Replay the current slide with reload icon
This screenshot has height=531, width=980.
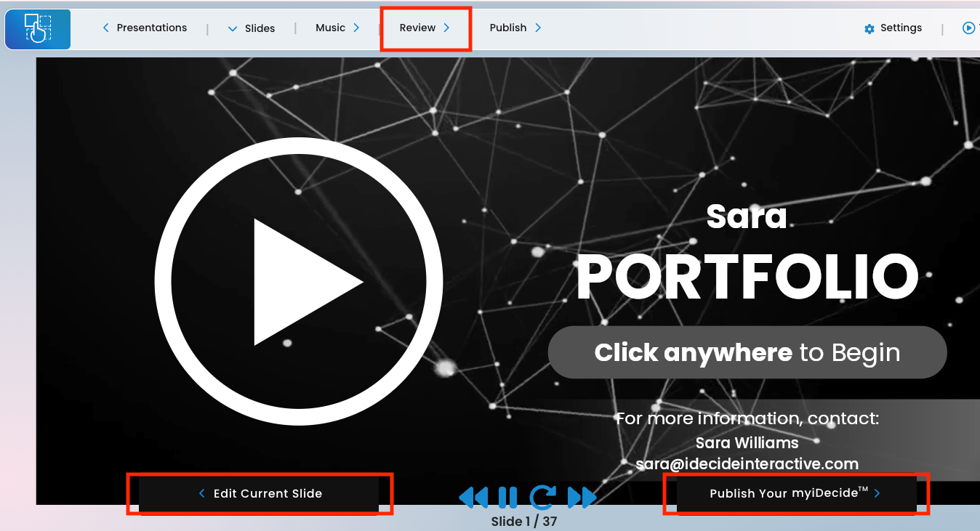(x=542, y=498)
